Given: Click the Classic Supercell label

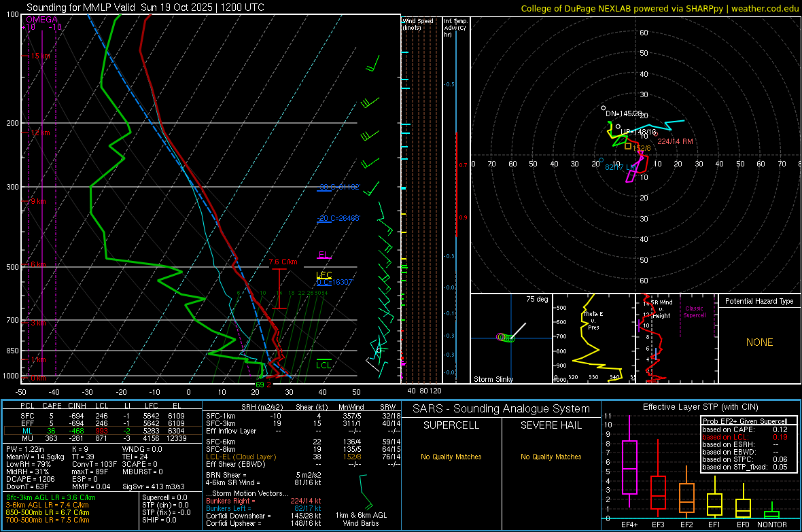Looking at the screenshot, I should [694, 312].
